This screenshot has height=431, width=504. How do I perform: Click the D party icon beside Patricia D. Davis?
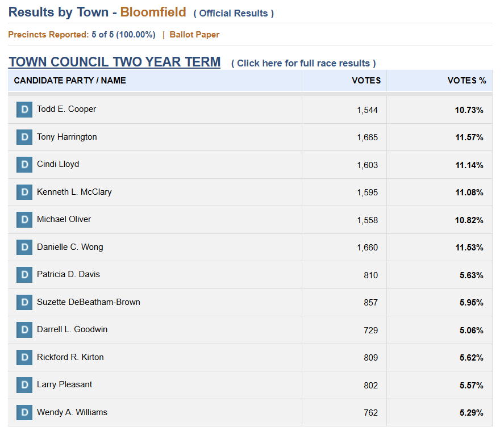tap(24, 275)
